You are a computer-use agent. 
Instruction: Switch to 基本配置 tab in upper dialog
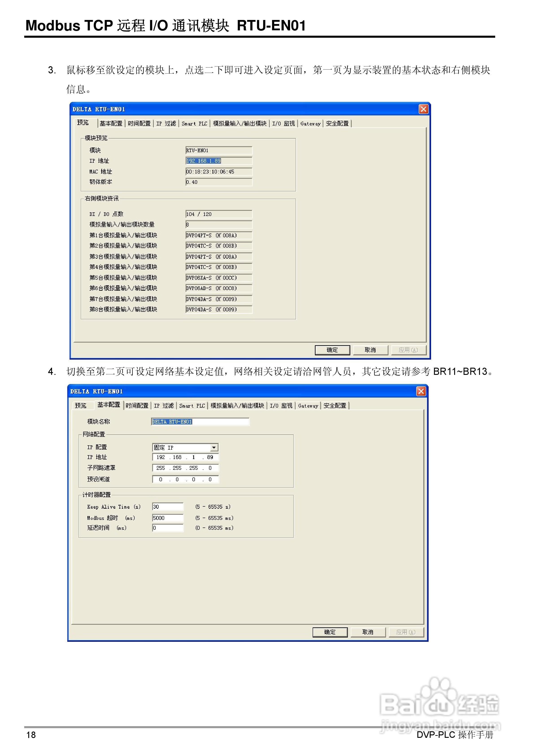point(111,123)
